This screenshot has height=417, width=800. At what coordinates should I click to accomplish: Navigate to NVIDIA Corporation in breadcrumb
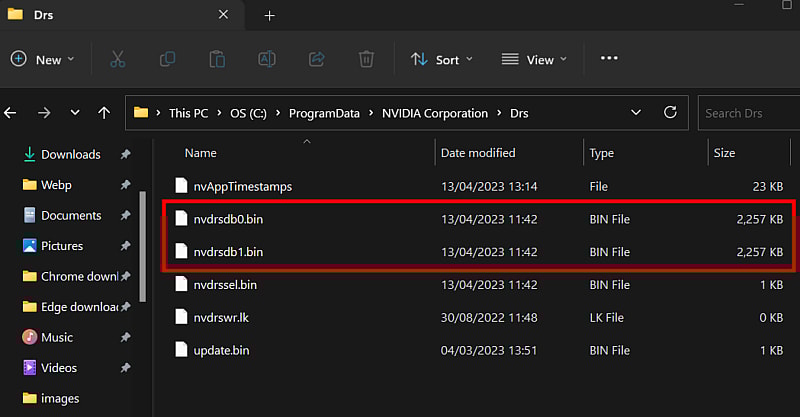(x=435, y=113)
